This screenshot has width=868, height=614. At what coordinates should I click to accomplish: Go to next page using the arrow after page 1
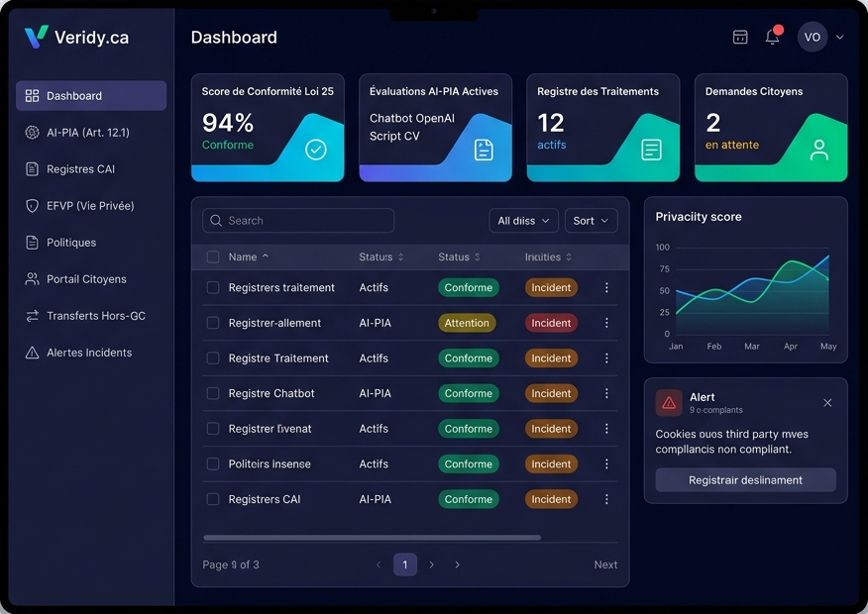pyautogui.click(x=432, y=564)
